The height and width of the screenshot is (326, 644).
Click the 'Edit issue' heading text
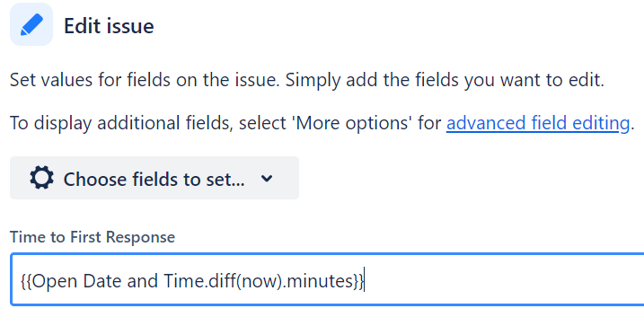coord(109,26)
